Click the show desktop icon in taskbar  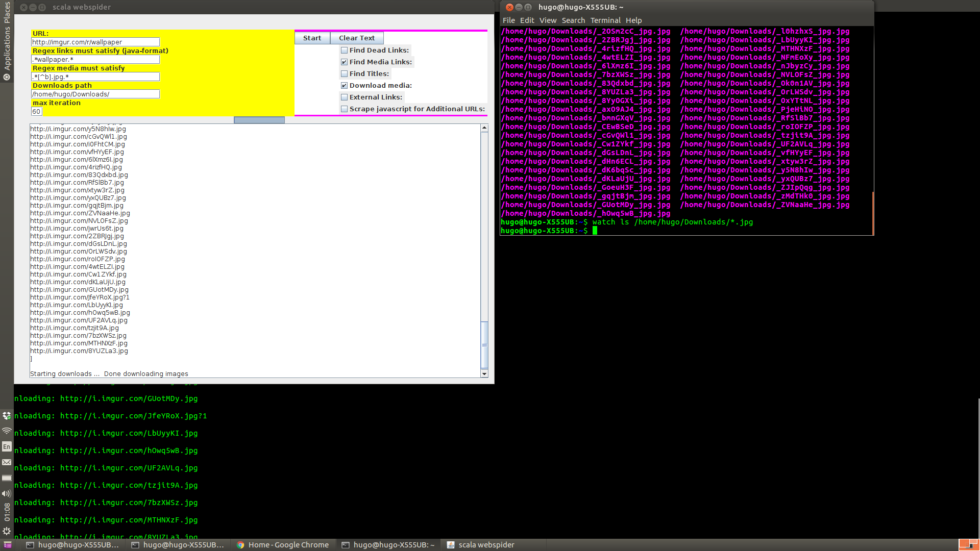[x=8, y=545]
